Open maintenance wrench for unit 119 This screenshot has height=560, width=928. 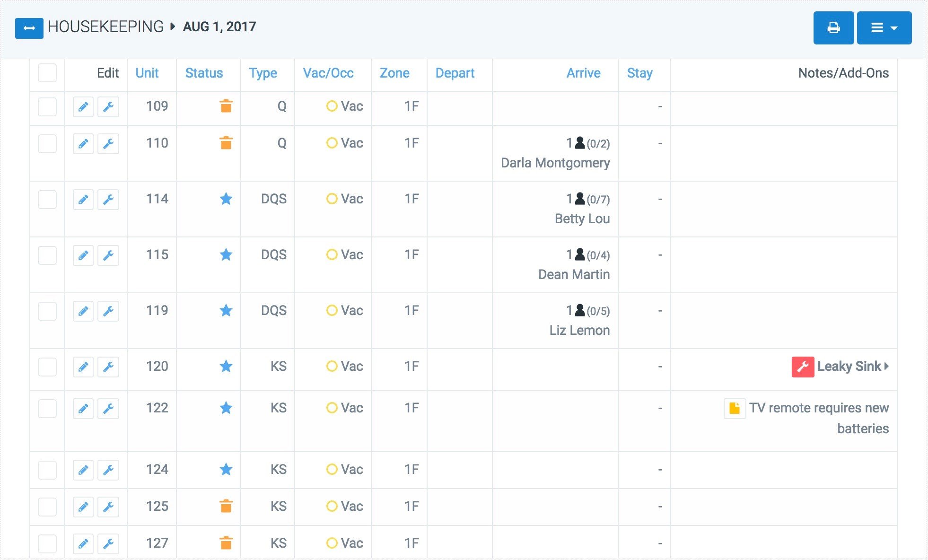pyautogui.click(x=108, y=311)
